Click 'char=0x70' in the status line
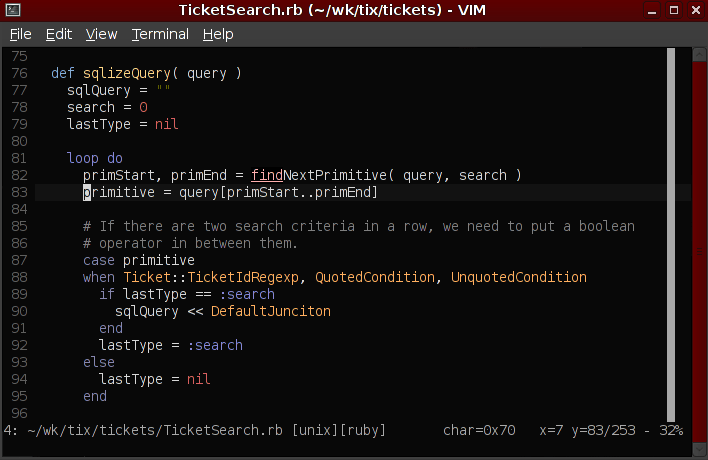The height and width of the screenshot is (460, 708). click(479, 430)
